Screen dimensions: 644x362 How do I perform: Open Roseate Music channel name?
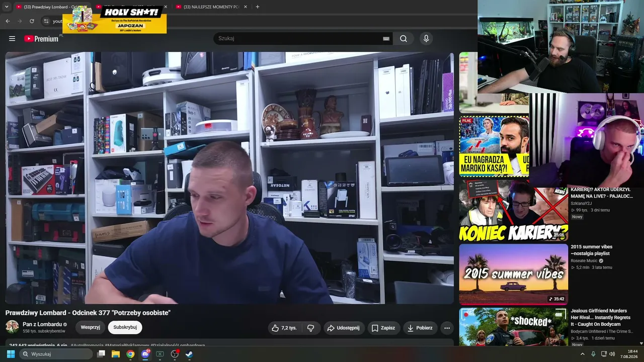click(584, 261)
